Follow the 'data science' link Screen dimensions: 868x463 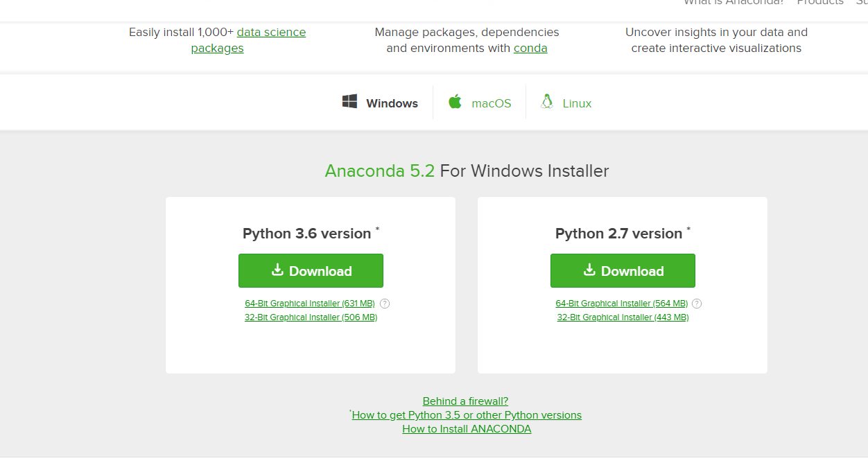click(x=271, y=32)
